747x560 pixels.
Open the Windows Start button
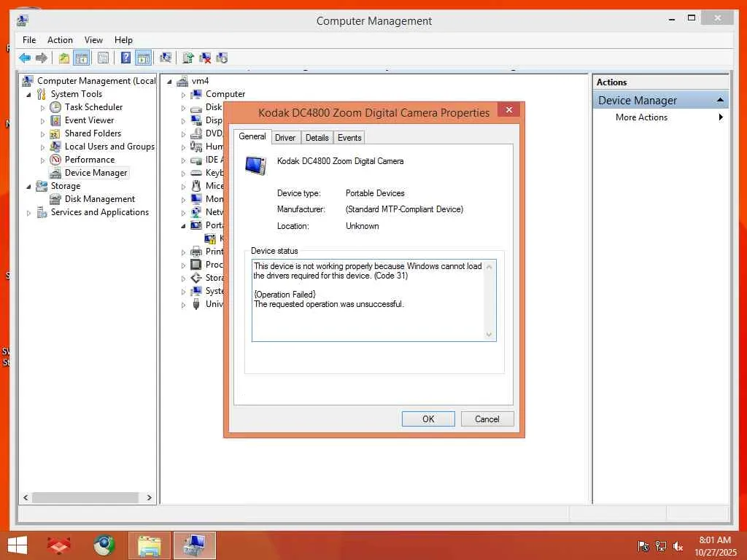pyautogui.click(x=18, y=545)
